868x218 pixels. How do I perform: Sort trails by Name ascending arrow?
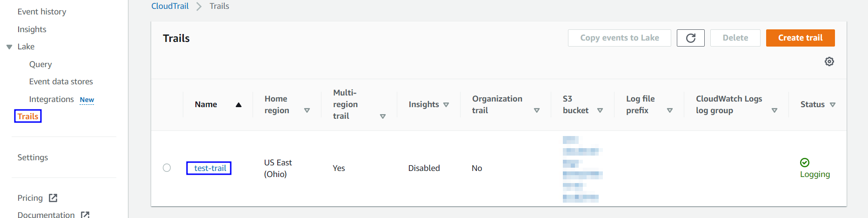pyautogui.click(x=239, y=105)
